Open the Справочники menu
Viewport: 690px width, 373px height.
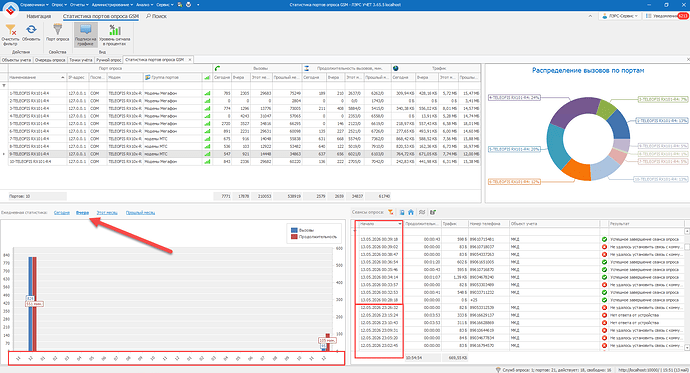33,4
